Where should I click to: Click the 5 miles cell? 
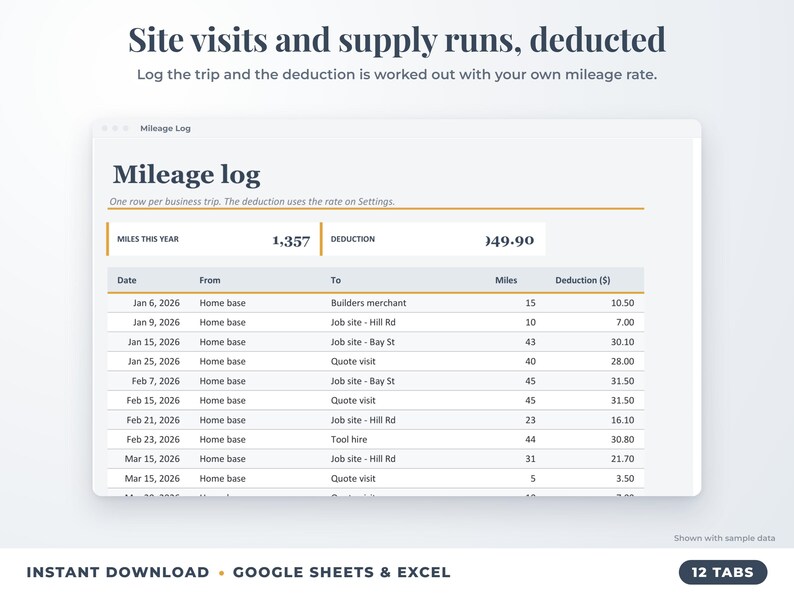pyautogui.click(x=533, y=478)
